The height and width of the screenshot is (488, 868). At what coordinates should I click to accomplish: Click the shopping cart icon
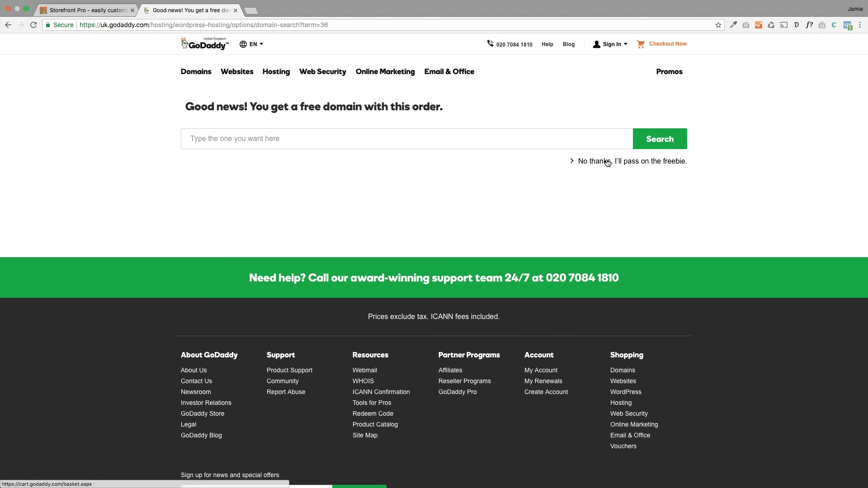(641, 44)
